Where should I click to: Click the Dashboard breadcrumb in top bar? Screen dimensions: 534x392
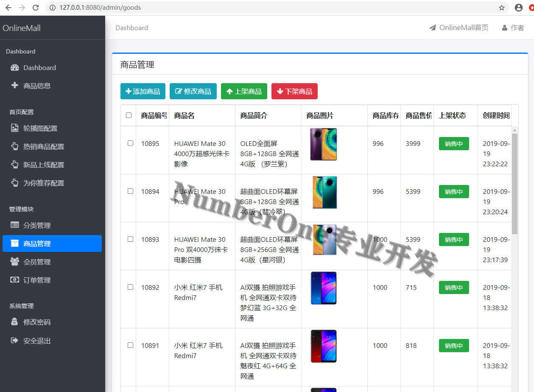click(x=132, y=28)
